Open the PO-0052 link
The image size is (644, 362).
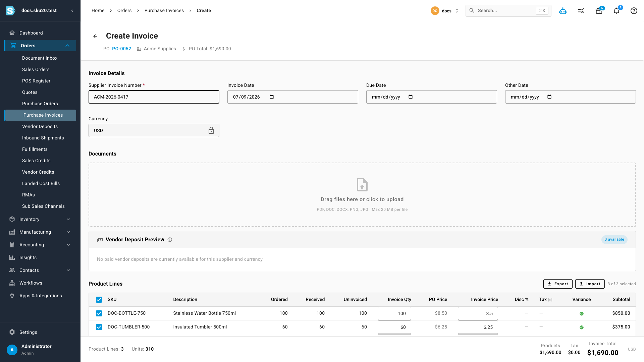(x=121, y=49)
